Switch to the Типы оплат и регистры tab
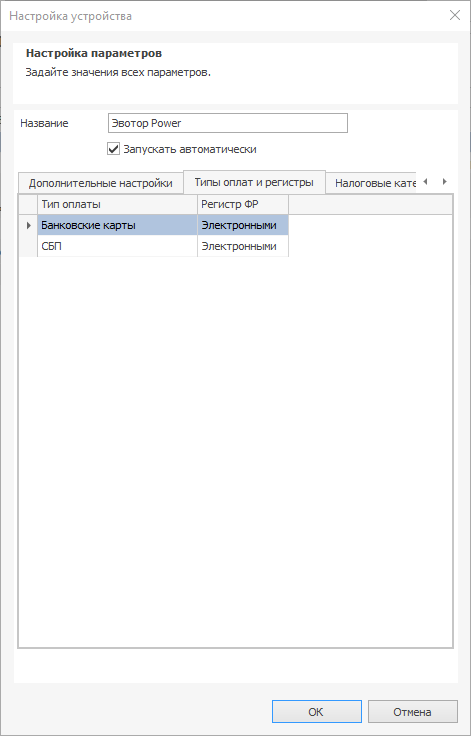Viewport: 471px width, 736px height. point(254,182)
